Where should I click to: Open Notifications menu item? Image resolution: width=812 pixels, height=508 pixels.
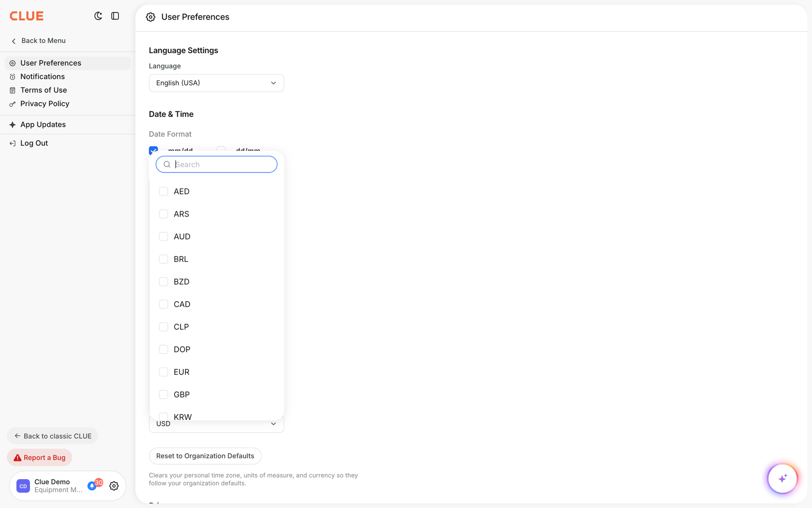pos(68,77)
